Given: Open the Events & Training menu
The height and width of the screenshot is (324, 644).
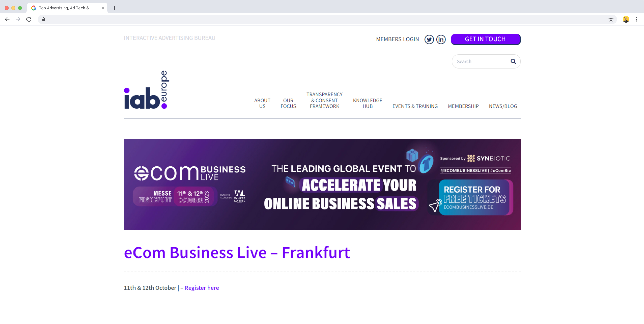Looking at the screenshot, I should click(415, 106).
